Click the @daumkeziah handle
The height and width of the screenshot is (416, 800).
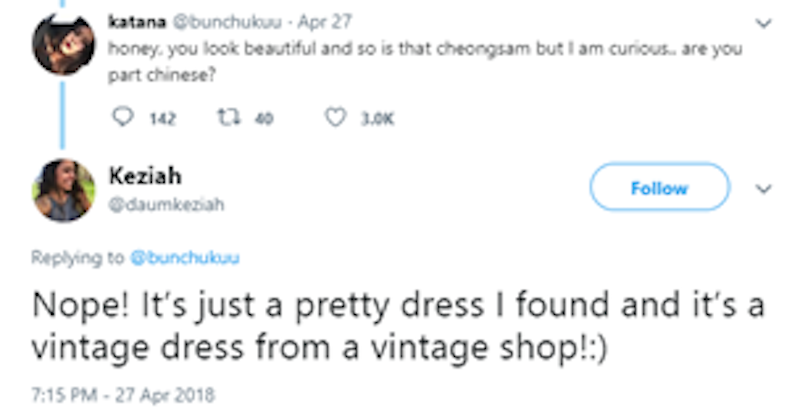[x=166, y=205]
